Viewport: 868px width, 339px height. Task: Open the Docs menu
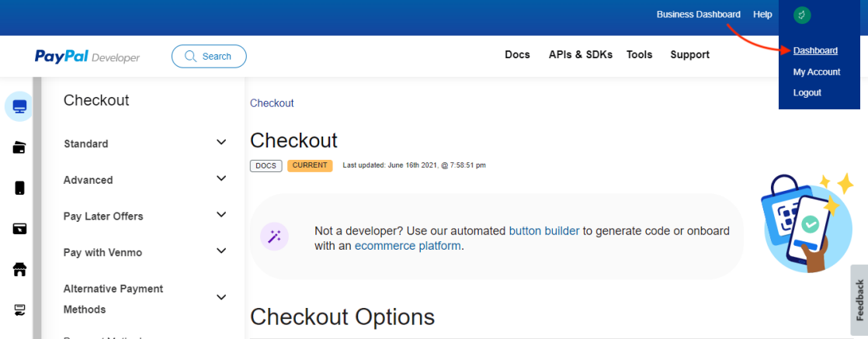[x=517, y=55]
